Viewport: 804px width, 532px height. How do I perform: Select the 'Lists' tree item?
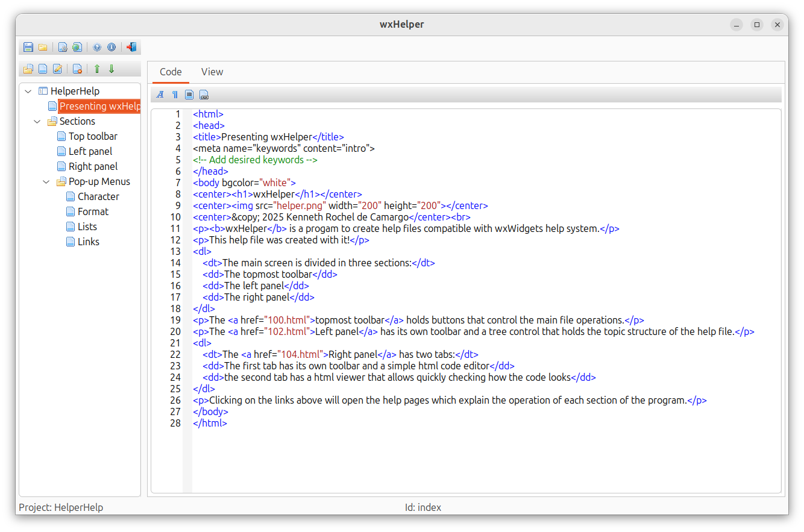coord(87,227)
